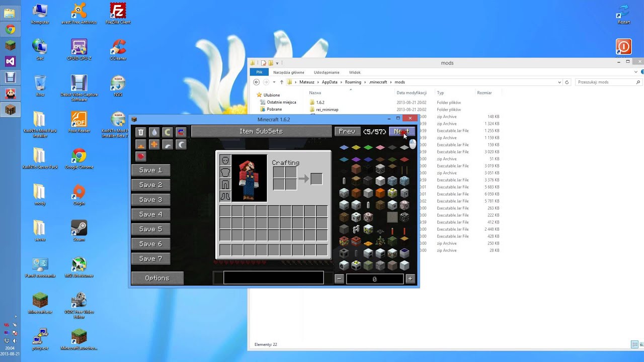The image size is (644, 362).
Task: Pick the purple carpet in item panel
Action: (356, 159)
